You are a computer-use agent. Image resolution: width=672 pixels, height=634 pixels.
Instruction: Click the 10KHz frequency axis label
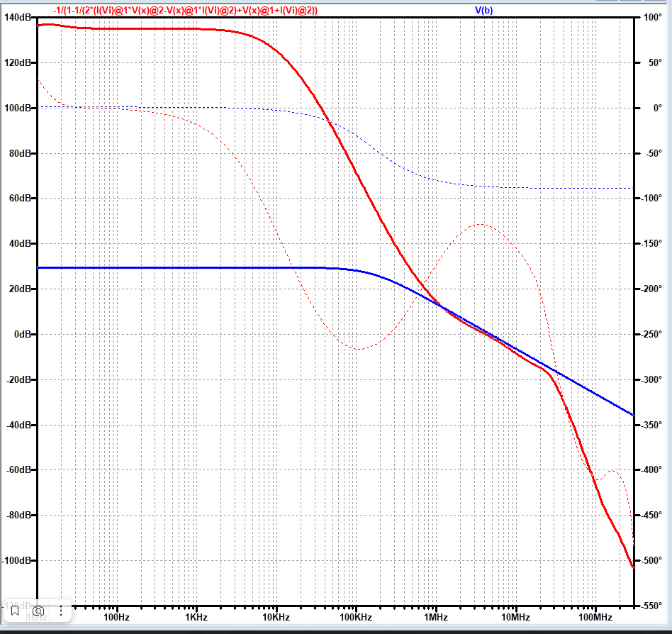click(x=276, y=618)
